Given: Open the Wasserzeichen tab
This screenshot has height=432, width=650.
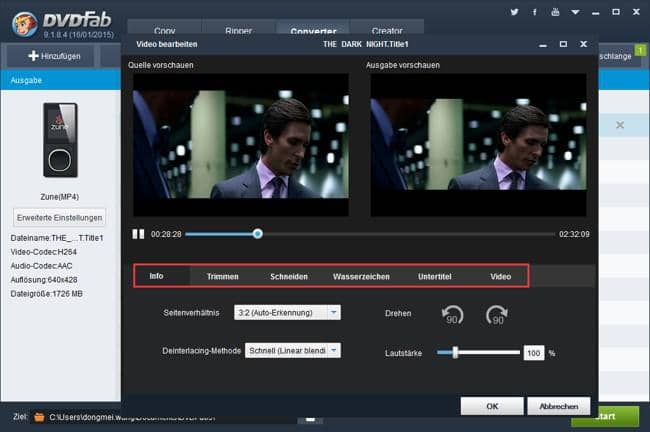Looking at the screenshot, I should (x=361, y=277).
